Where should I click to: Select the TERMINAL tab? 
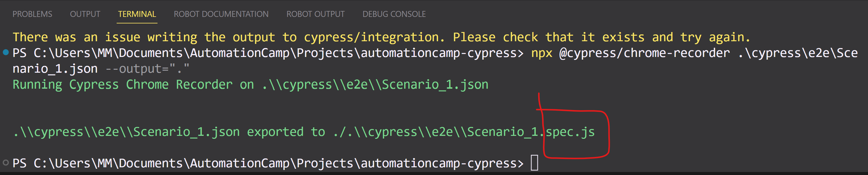(136, 14)
